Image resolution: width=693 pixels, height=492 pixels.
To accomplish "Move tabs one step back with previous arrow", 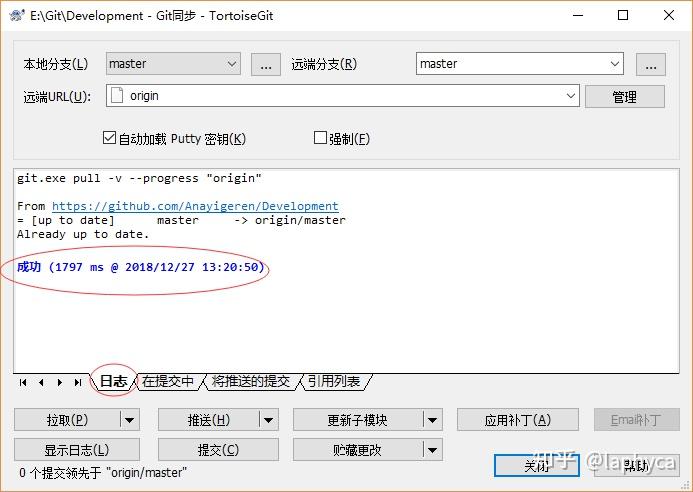I will [x=41, y=382].
